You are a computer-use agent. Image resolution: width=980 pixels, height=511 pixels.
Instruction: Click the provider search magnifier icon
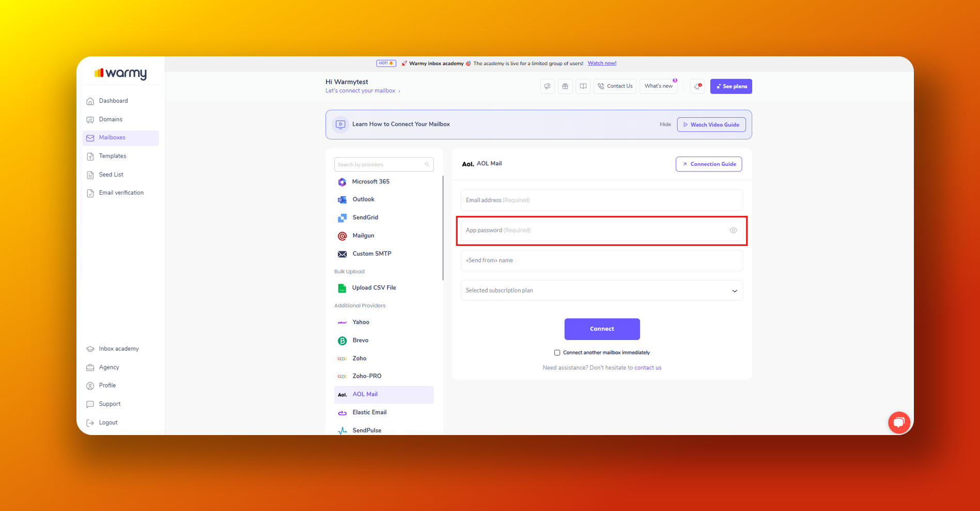click(x=427, y=164)
